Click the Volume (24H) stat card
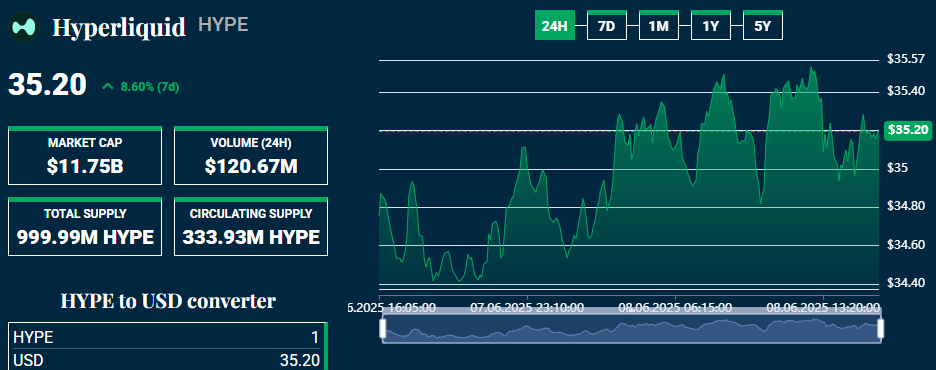 tap(251, 155)
